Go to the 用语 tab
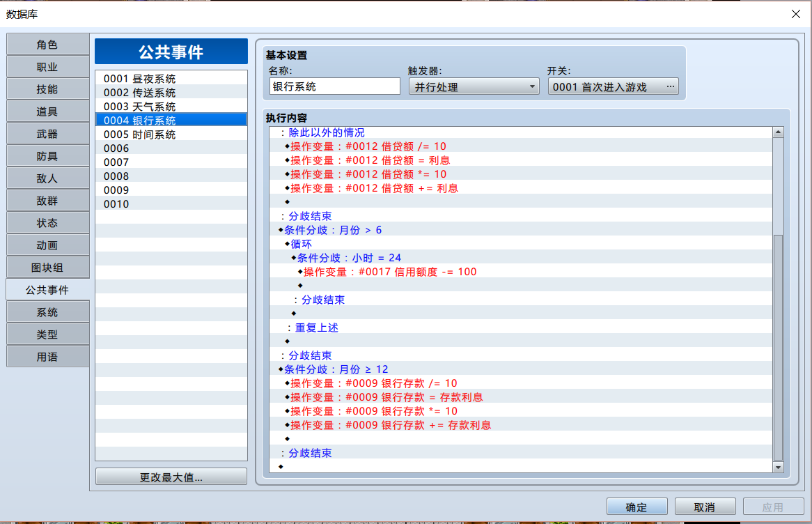This screenshot has height=524, width=812. (47, 357)
